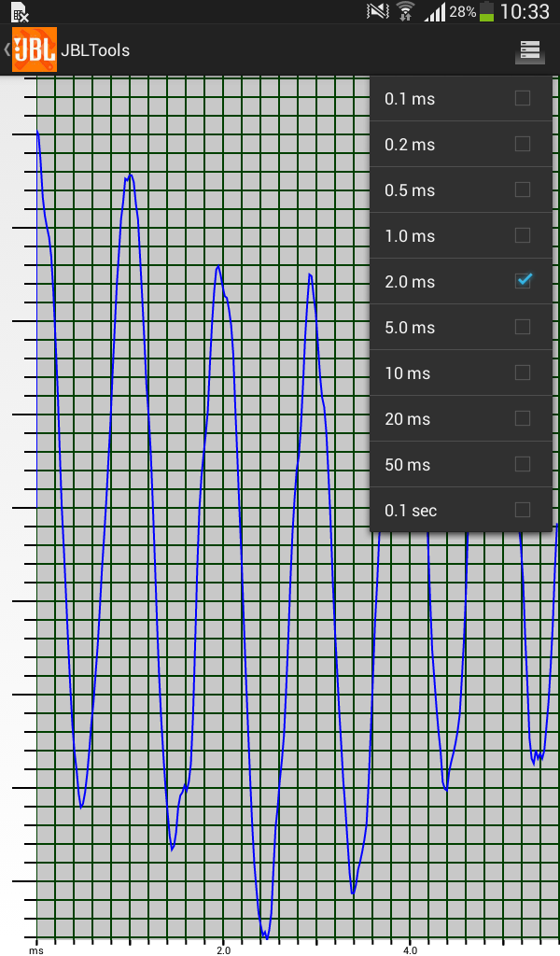
Task: Check the 0.1 ms checkbox
Action: click(523, 98)
